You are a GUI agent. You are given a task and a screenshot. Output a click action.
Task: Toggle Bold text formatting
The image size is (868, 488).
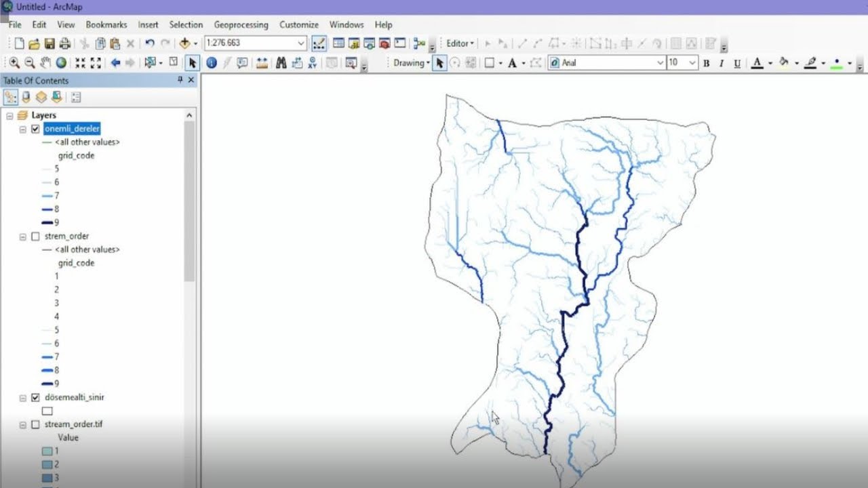pos(706,63)
